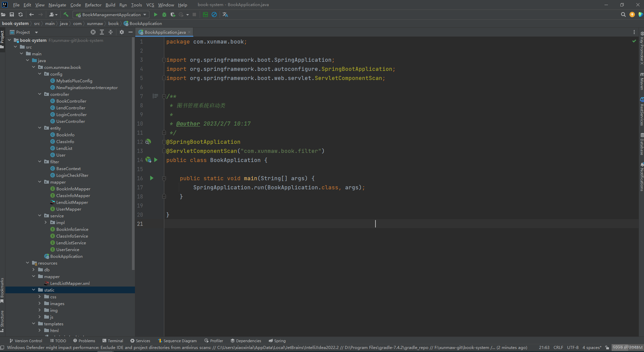Open the VCS menu

pos(150,5)
